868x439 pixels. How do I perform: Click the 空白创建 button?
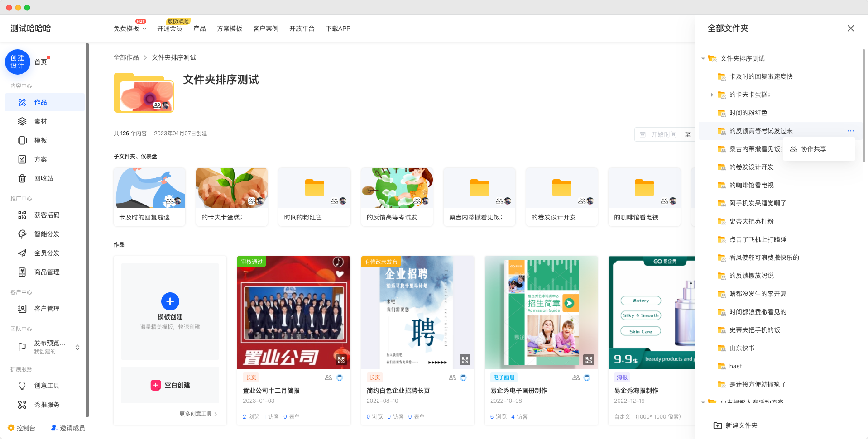click(170, 385)
